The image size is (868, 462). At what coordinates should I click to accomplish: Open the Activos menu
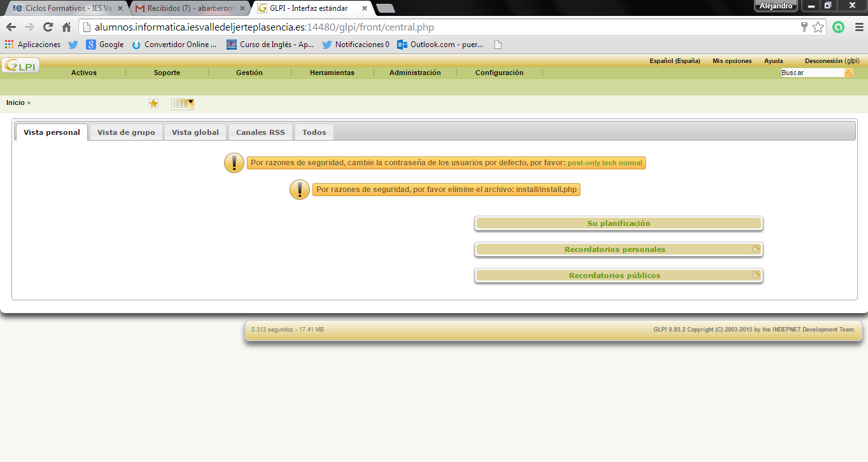point(84,73)
